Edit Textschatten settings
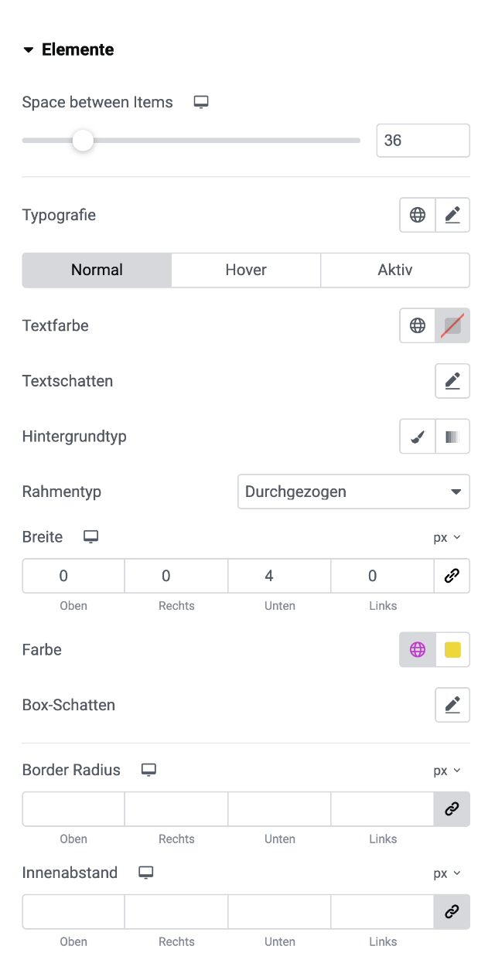This screenshot has width=495, height=980. [452, 381]
